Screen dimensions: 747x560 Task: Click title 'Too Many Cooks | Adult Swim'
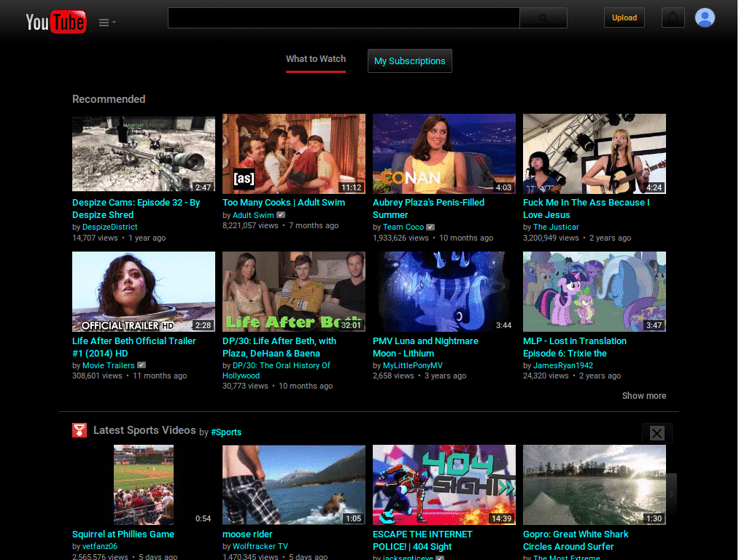(284, 203)
